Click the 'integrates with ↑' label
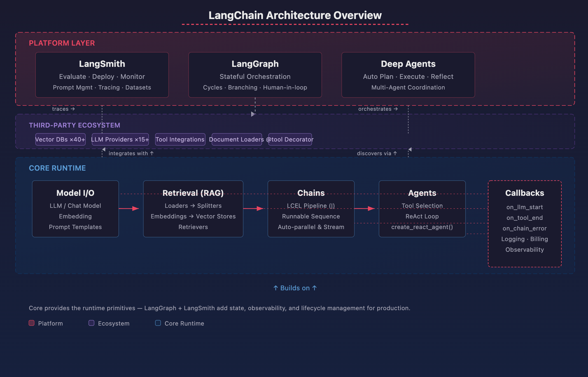The height and width of the screenshot is (377, 588). click(131, 153)
